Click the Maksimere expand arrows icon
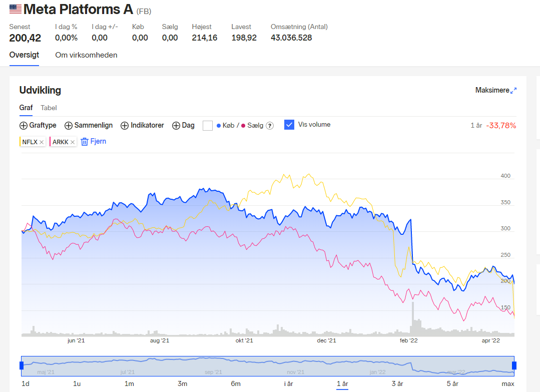The width and height of the screenshot is (540, 392). point(513,91)
